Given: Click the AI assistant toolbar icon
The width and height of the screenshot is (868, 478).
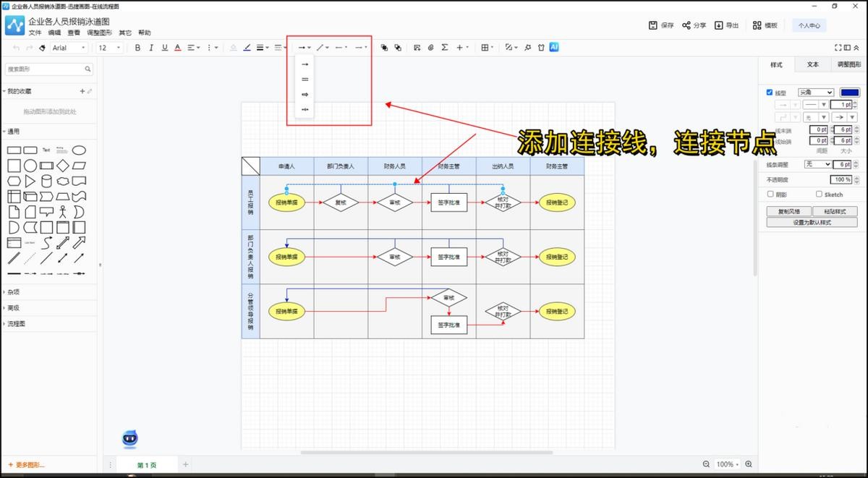Looking at the screenshot, I should click(554, 47).
